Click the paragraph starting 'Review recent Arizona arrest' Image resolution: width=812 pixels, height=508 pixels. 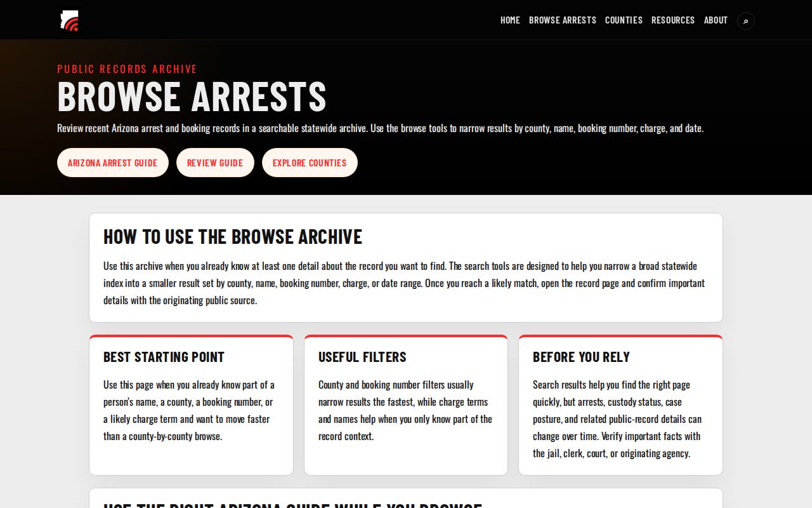(x=380, y=128)
